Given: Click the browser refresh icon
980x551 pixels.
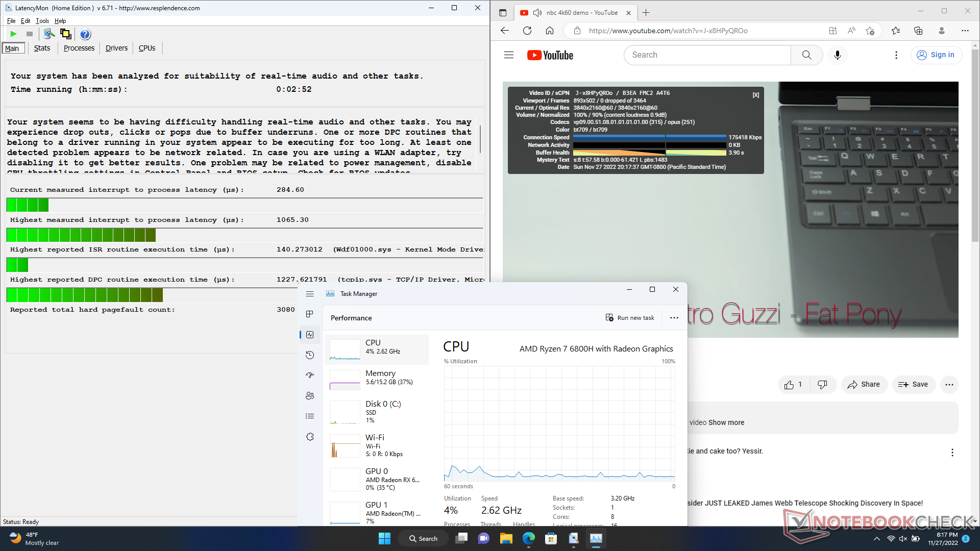Looking at the screenshot, I should [527, 31].
